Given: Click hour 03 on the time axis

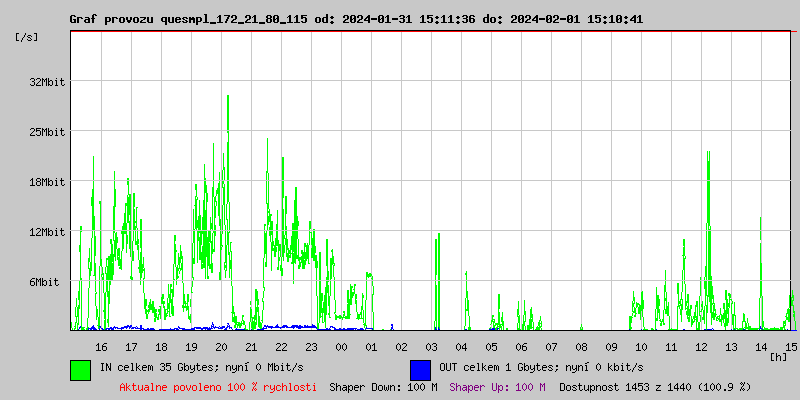Looking at the screenshot, I should click(x=431, y=346).
